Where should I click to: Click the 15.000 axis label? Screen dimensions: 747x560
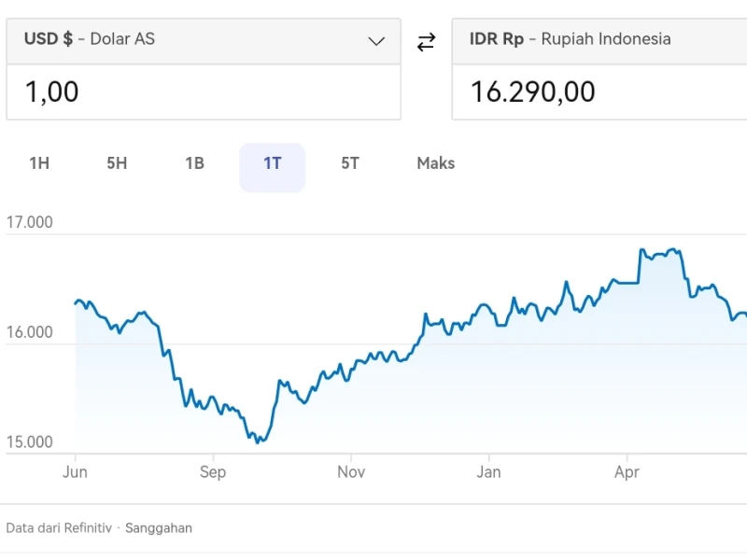(x=30, y=441)
